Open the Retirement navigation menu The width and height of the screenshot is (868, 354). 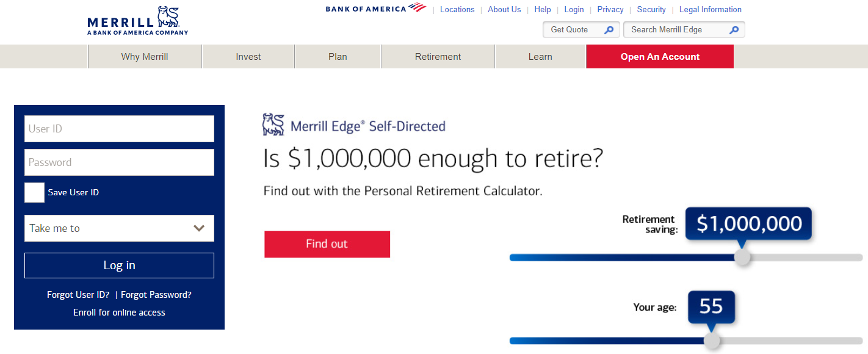tap(438, 57)
